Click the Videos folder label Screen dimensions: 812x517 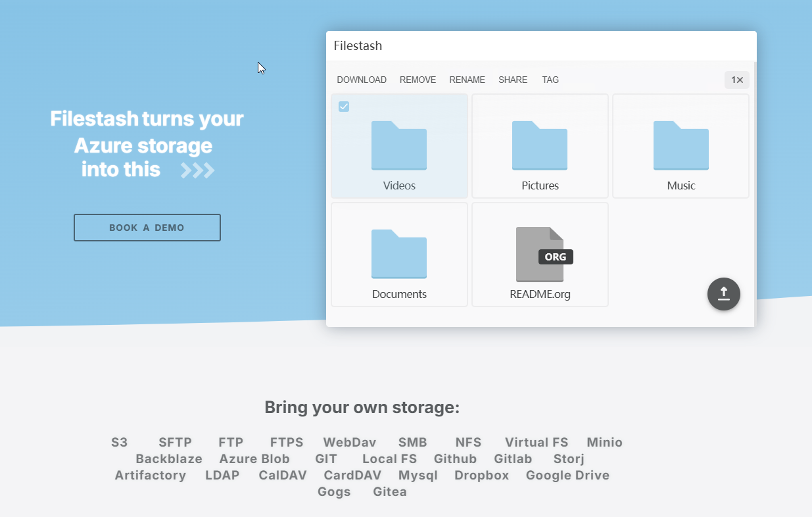(x=399, y=185)
